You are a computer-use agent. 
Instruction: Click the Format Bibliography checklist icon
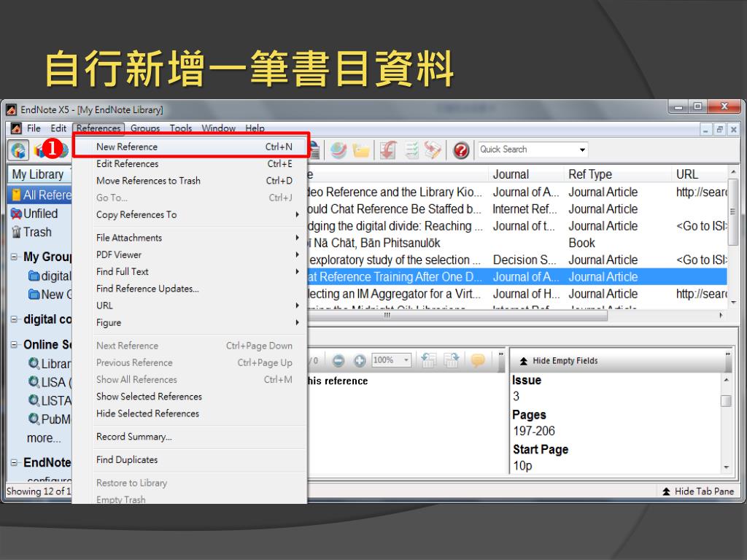[x=411, y=150]
